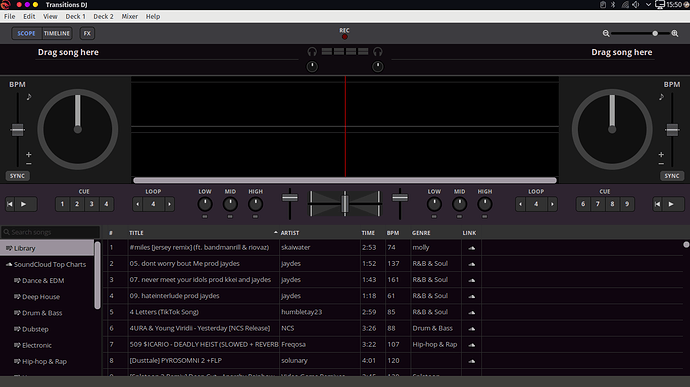Click SoundCloud link icon for track 2
This screenshot has width=690, height=387.
[x=472, y=264]
